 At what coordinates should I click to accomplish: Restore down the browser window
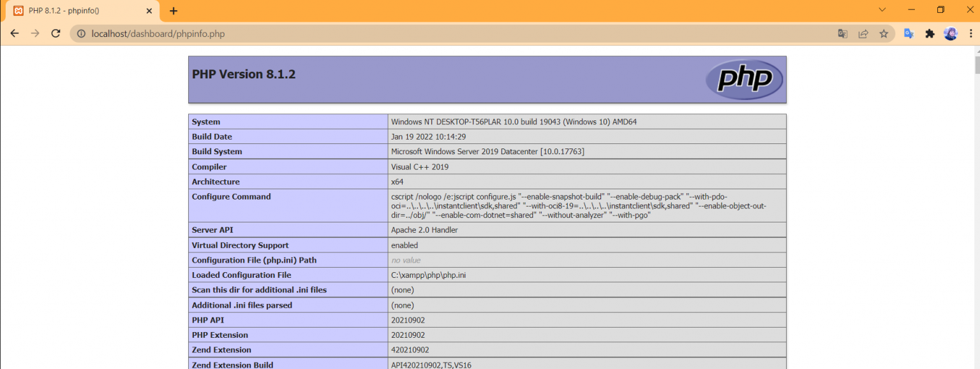(940, 10)
